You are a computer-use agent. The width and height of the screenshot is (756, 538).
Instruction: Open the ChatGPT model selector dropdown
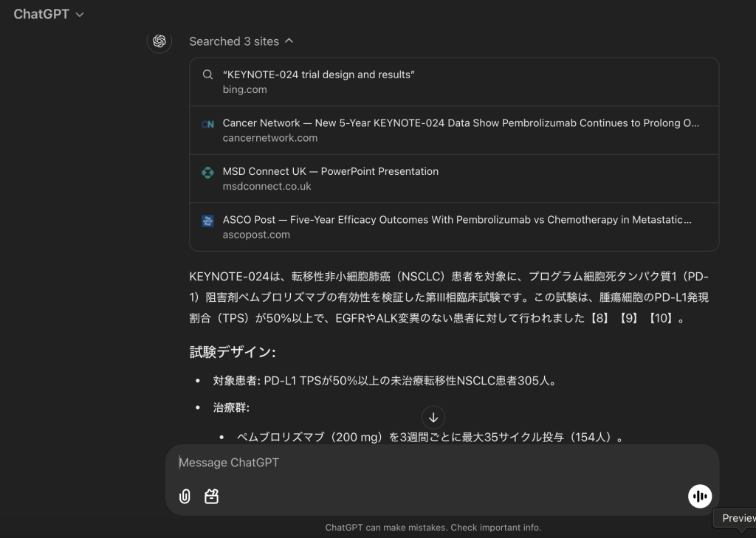pos(49,13)
